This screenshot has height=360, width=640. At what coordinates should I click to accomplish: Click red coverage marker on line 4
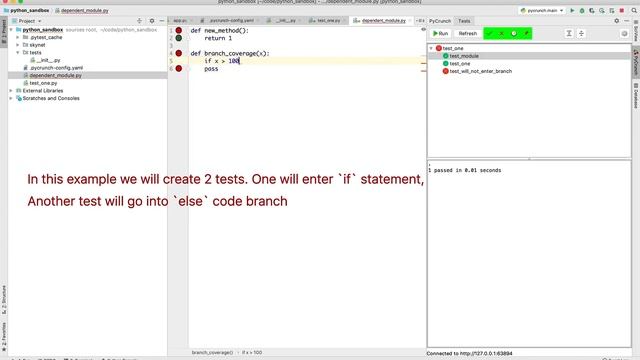(x=179, y=53)
